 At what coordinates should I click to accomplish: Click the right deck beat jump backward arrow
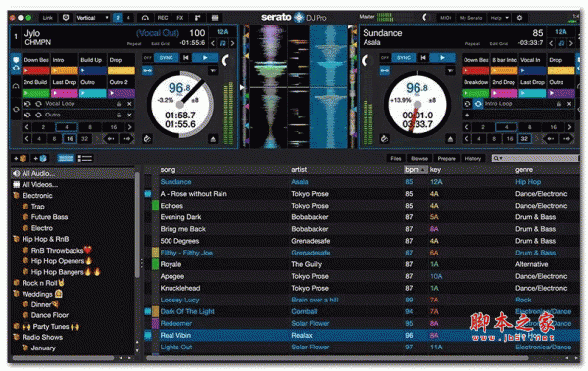551,139
